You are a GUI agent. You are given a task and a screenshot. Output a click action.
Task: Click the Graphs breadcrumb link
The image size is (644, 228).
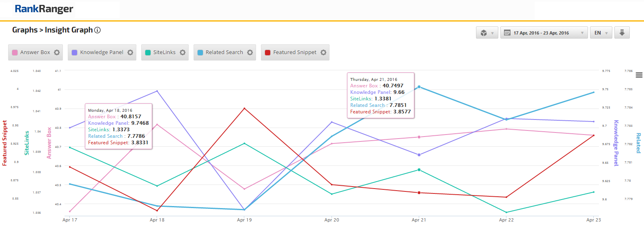pos(25,30)
